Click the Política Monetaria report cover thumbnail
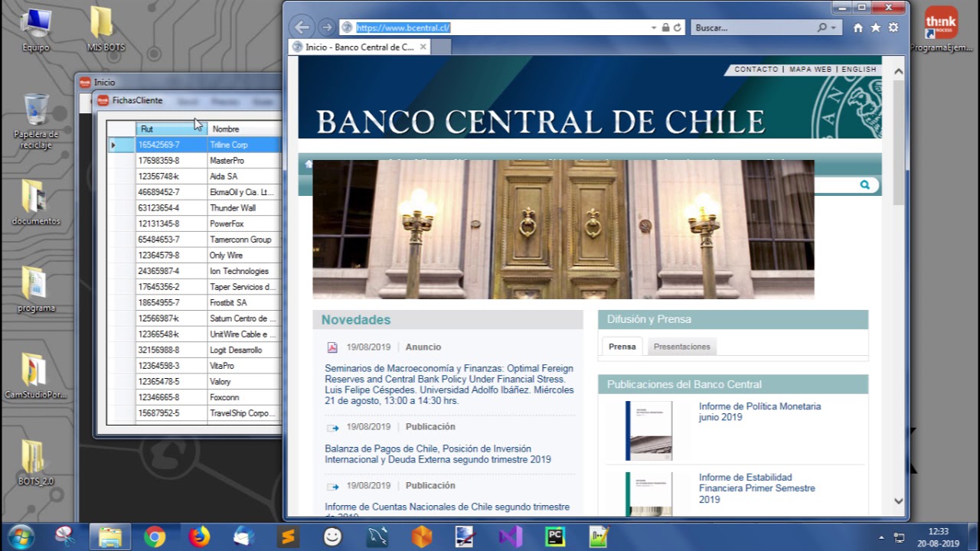This screenshot has width=980, height=551. pos(648,431)
